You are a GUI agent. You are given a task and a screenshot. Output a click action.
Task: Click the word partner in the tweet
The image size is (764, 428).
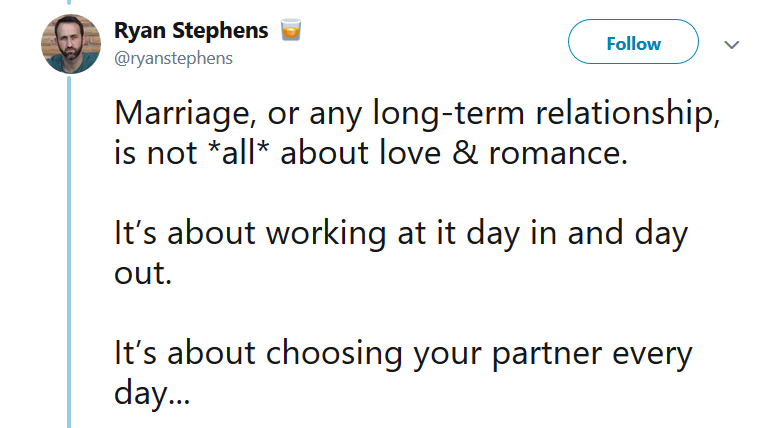tap(546, 354)
